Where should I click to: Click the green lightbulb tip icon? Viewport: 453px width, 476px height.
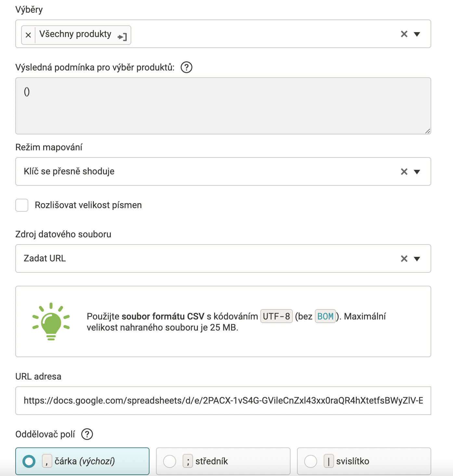51,321
